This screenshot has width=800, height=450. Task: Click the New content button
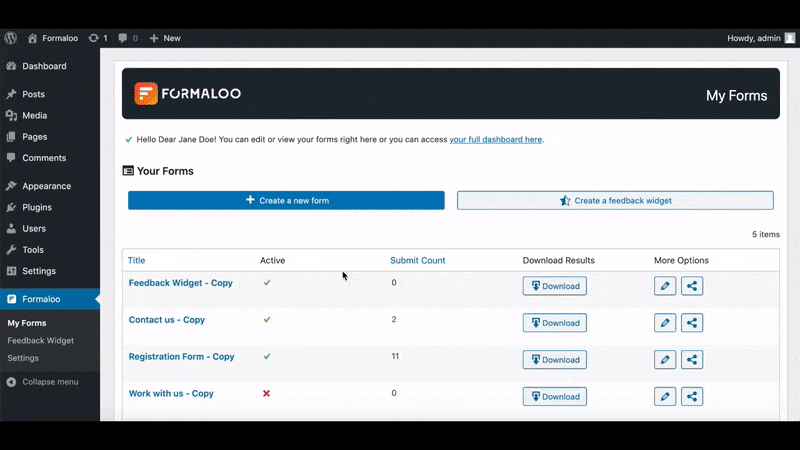click(165, 38)
